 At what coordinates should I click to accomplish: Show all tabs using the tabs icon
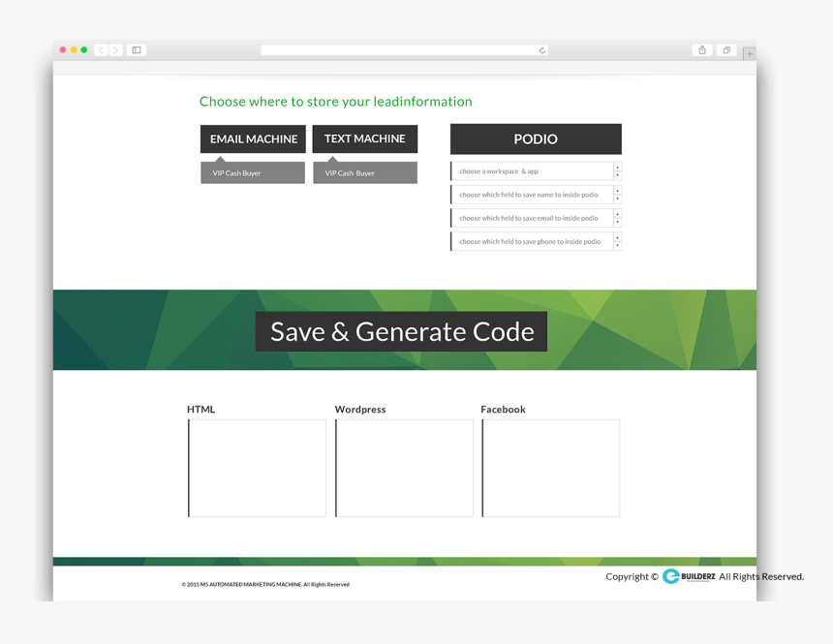point(726,50)
